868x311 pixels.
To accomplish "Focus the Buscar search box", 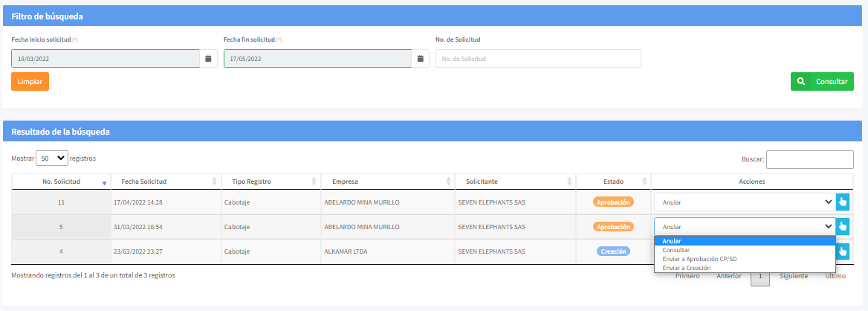I will 809,159.
